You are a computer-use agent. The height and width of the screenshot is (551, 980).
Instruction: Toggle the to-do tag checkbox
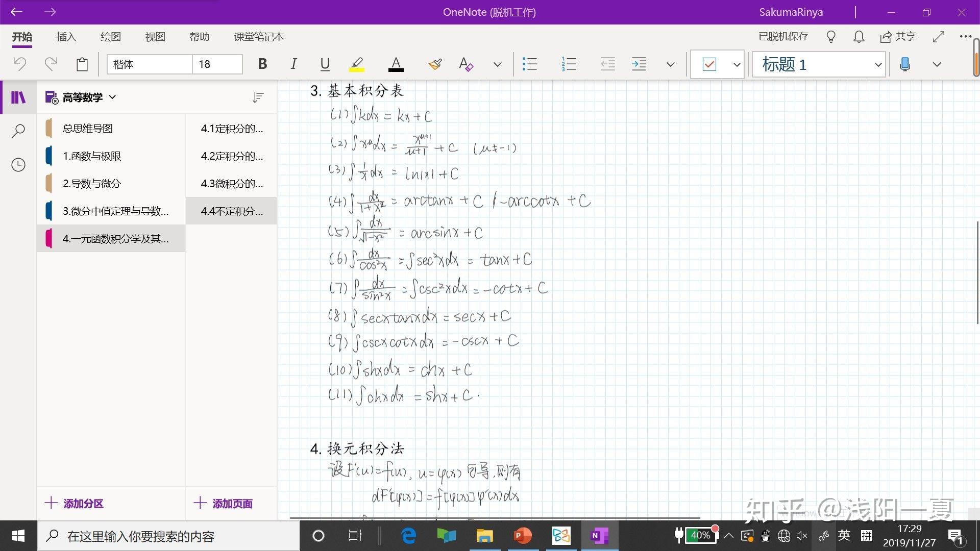click(x=709, y=64)
